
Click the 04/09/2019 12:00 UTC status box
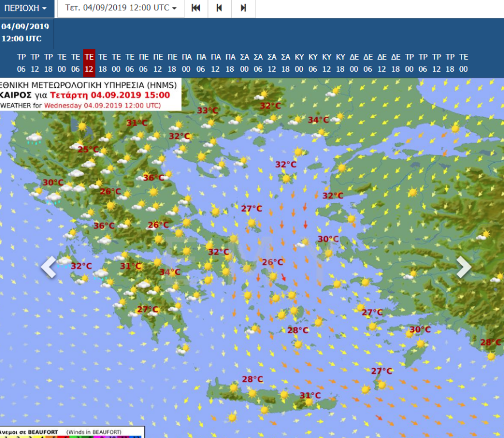(x=26, y=32)
